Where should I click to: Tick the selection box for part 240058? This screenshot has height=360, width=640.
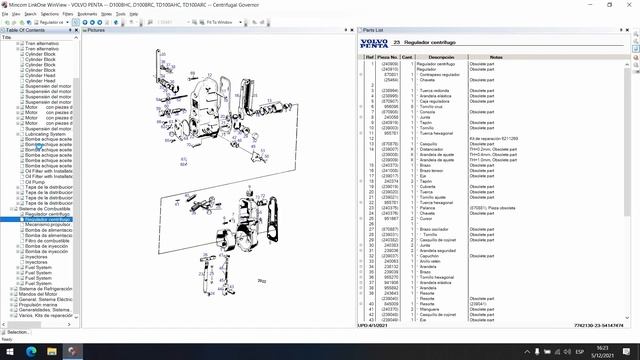click(x=361, y=117)
